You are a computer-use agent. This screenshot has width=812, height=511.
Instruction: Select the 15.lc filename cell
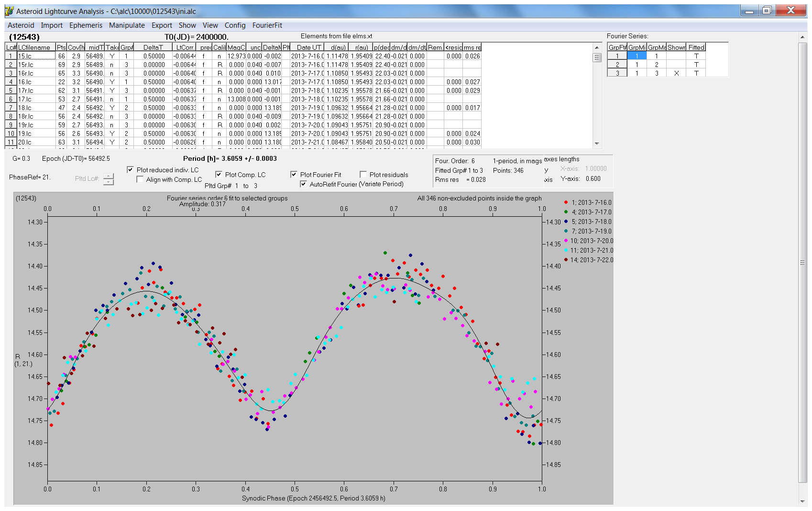[x=36, y=56]
